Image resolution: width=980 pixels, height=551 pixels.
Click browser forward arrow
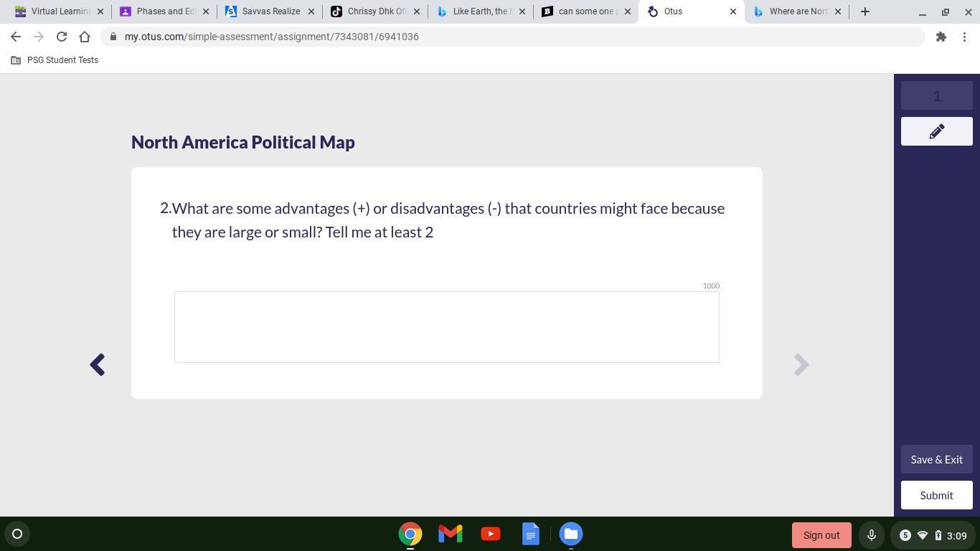pos(39,37)
